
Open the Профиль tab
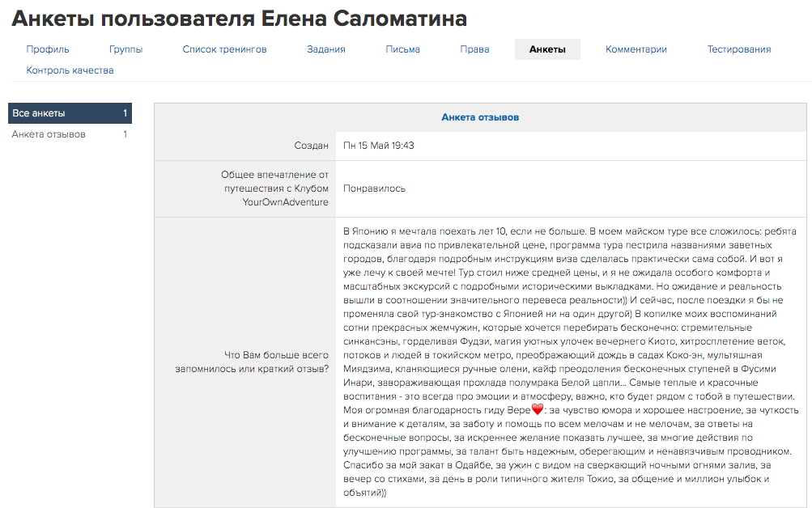click(48, 49)
